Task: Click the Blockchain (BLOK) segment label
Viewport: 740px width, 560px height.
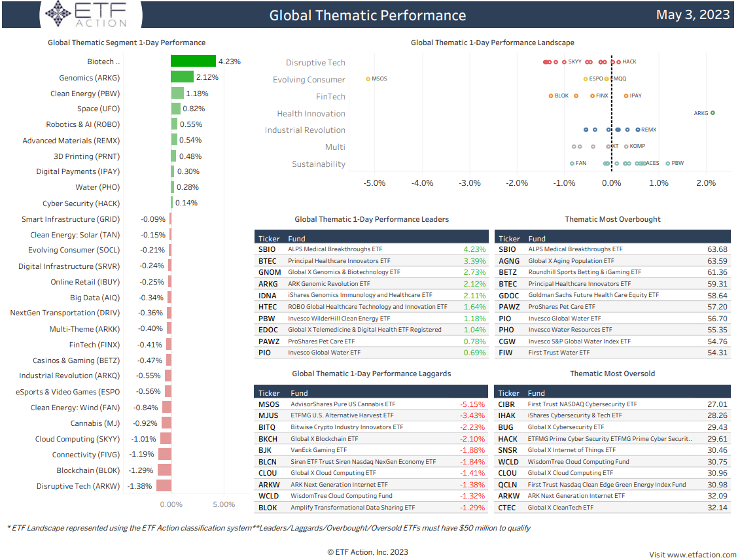Action: 88,470
